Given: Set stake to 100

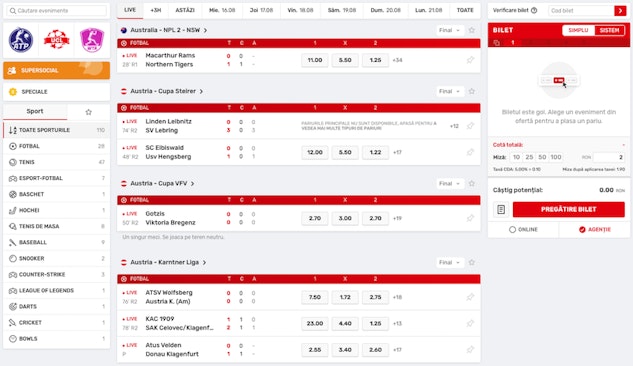Looking at the screenshot, I should coord(556,157).
